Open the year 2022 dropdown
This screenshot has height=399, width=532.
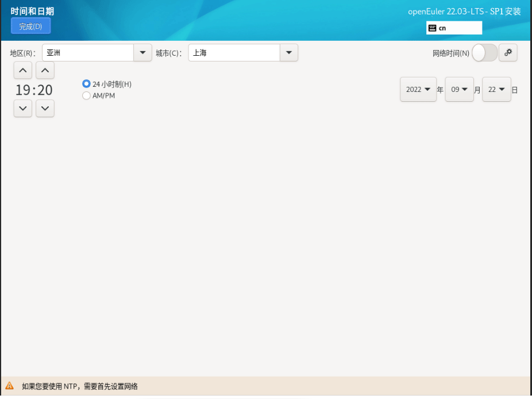(418, 90)
